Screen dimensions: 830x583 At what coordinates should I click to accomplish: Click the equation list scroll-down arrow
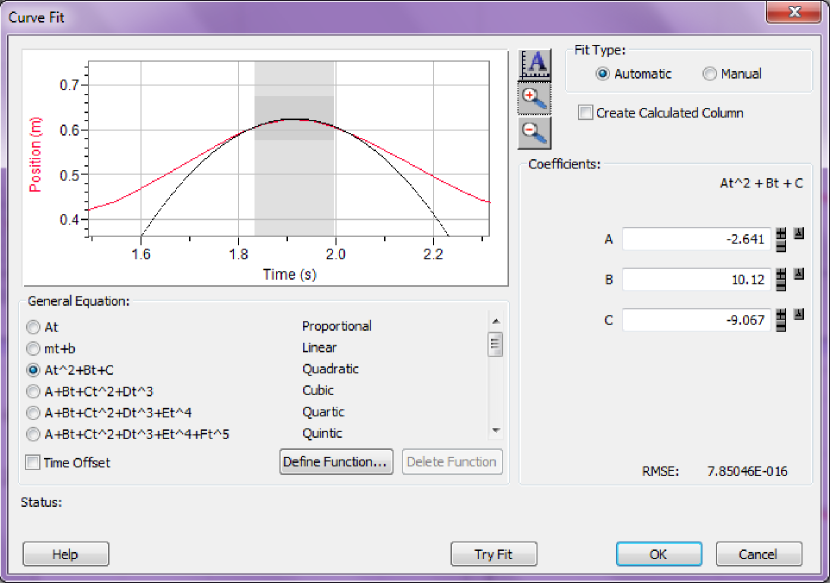495,430
